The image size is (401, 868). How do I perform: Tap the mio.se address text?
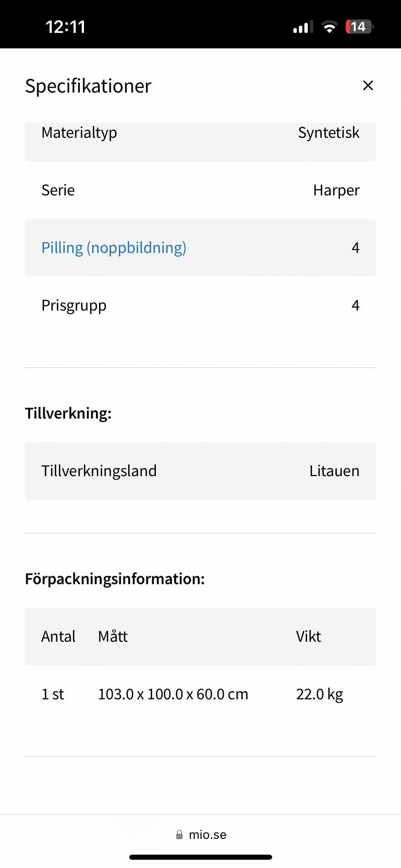pyautogui.click(x=208, y=835)
